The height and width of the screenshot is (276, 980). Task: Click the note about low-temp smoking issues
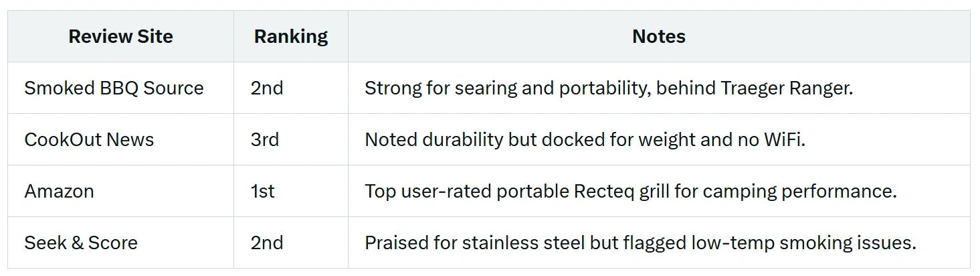[640, 243]
